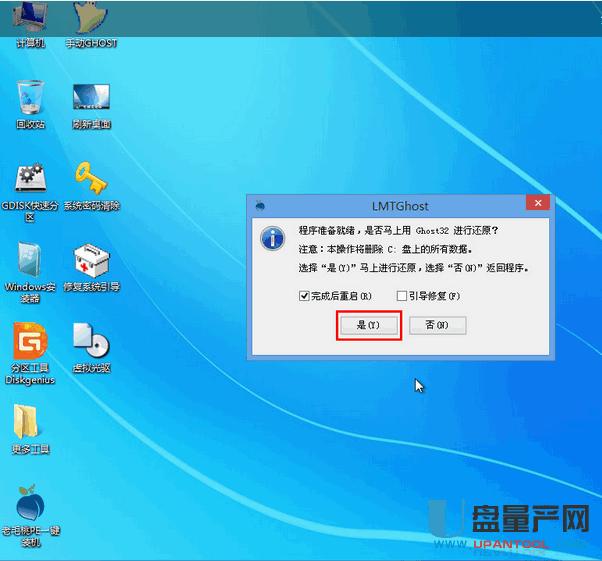
Task: Select the 系统密码清除 key icon
Action: [x=90, y=180]
